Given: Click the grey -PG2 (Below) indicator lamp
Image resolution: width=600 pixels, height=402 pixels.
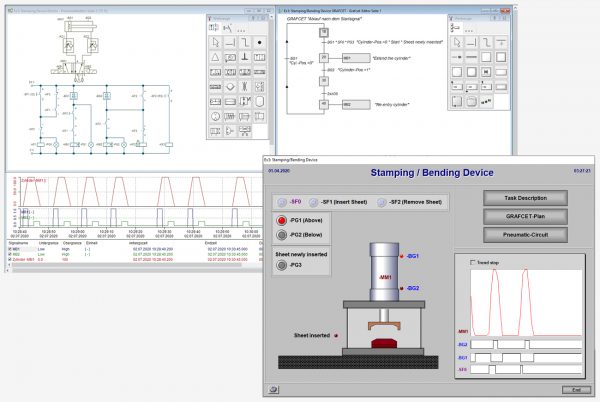Looking at the screenshot, I should click(282, 235).
